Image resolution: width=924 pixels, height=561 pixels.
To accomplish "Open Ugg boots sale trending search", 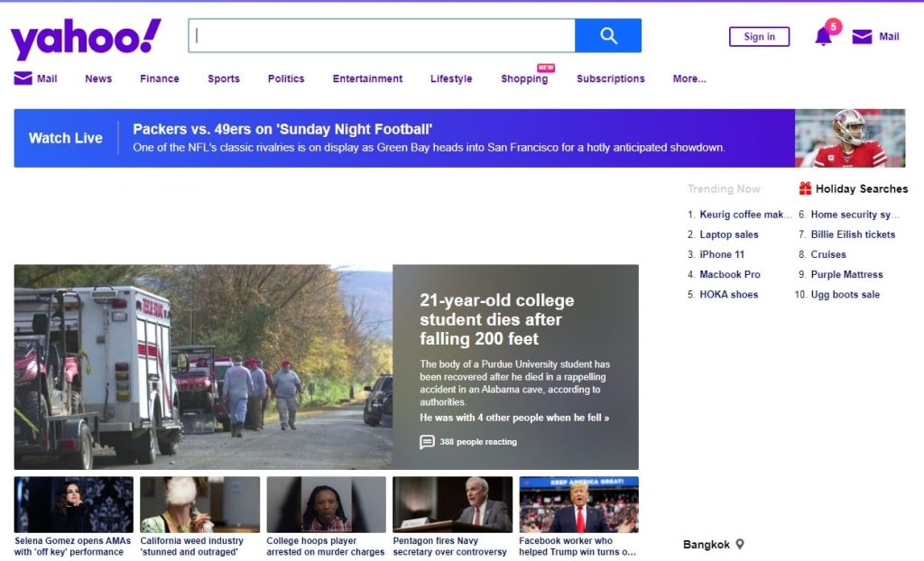I will coord(845,295).
